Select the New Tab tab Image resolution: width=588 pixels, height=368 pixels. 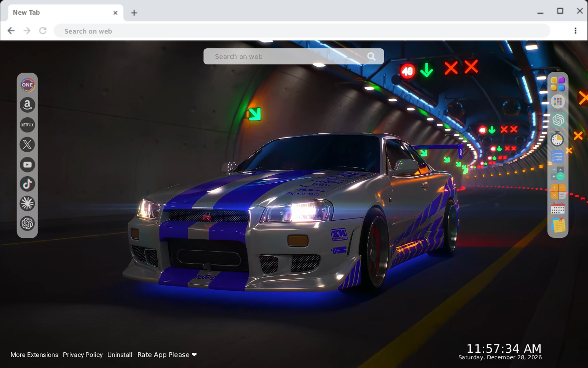tap(66, 13)
